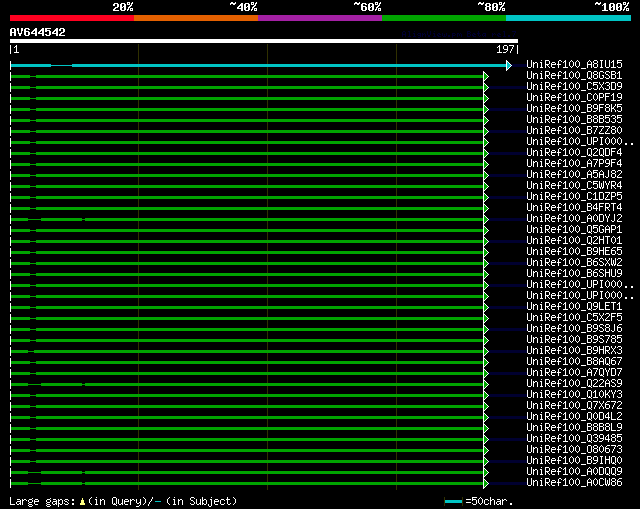Image resolution: width=640 pixels, height=509 pixels.
Task: Click the UniRef100_Q22AS9 subject label
Action: click(x=574, y=384)
